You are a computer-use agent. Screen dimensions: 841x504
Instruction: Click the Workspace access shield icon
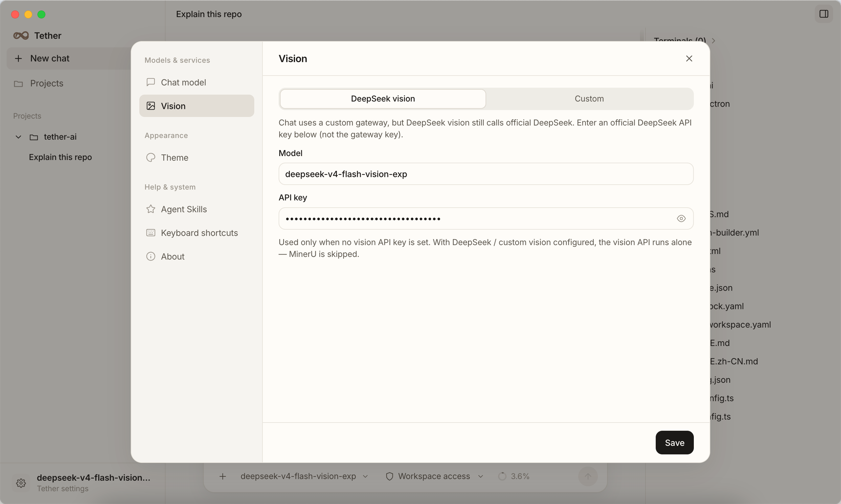point(389,476)
